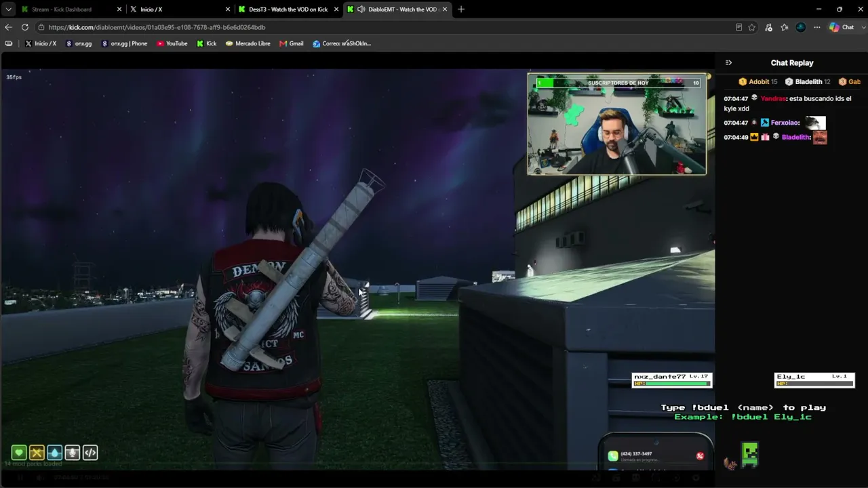Close the Stream - Kick Dashboard tab
Viewport: 868px width, 488px height.
119,9
